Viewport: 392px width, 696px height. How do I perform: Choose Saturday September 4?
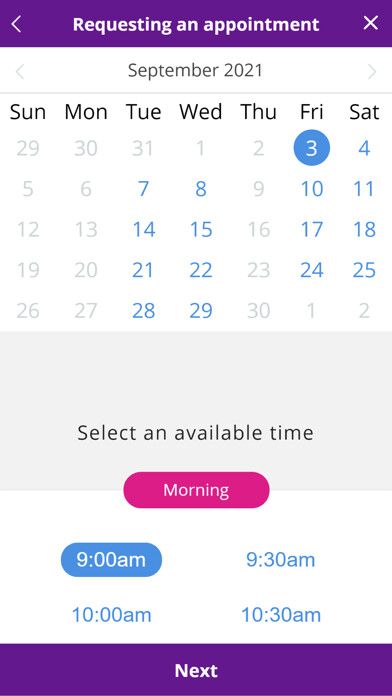[364, 148]
